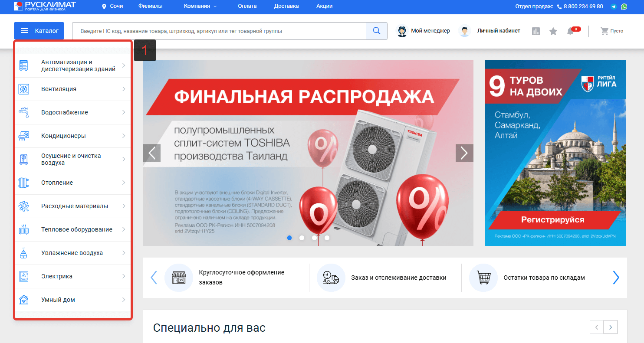Click the cart icon for warehouse stock

pyautogui.click(x=483, y=278)
